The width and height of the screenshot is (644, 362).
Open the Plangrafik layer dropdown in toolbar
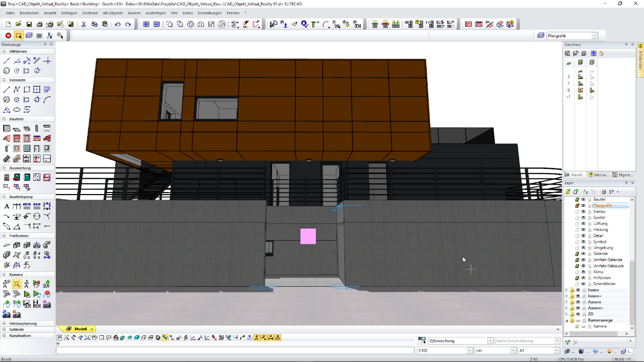[x=595, y=36]
